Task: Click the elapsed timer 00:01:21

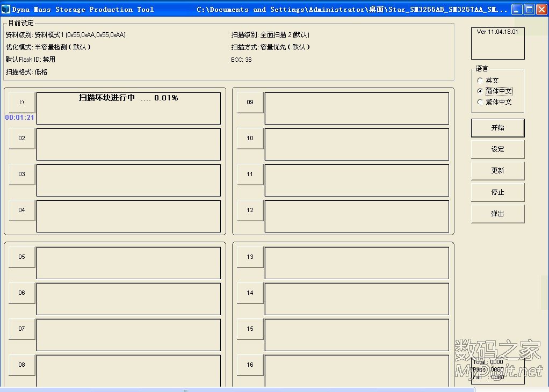Action: [x=19, y=118]
